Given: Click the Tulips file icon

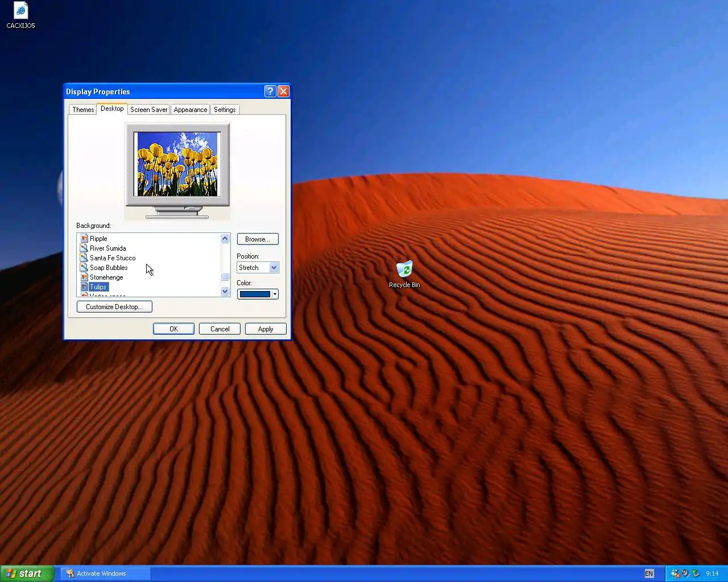Looking at the screenshot, I should pyautogui.click(x=84, y=287).
